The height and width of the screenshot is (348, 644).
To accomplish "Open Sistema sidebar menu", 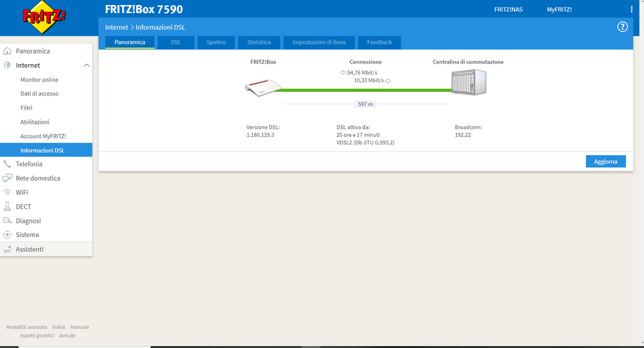I will click(x=27, y=235).
